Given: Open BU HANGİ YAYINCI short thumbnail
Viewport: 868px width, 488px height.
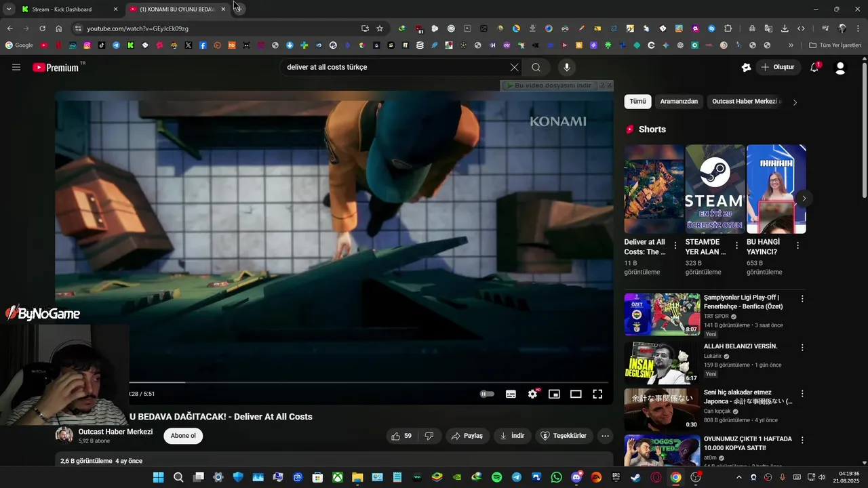Looking at the screenshot, I should [x=776, y=189].
